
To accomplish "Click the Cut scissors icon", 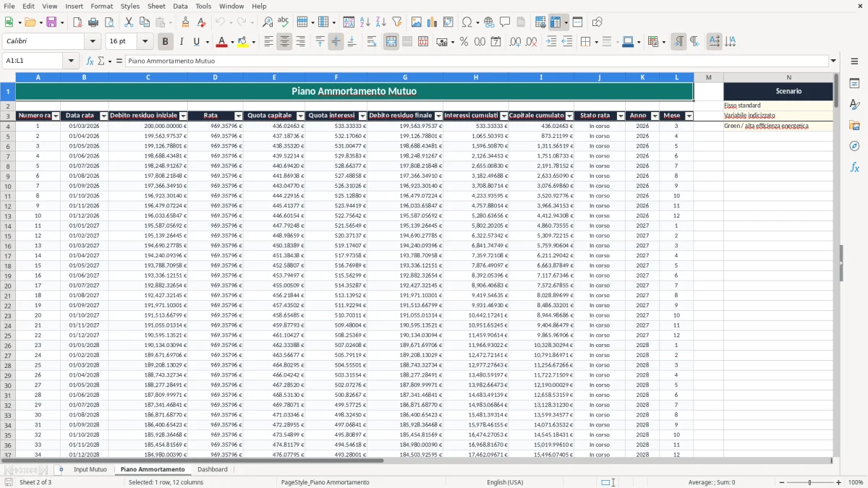I will (x=129, y=22).
